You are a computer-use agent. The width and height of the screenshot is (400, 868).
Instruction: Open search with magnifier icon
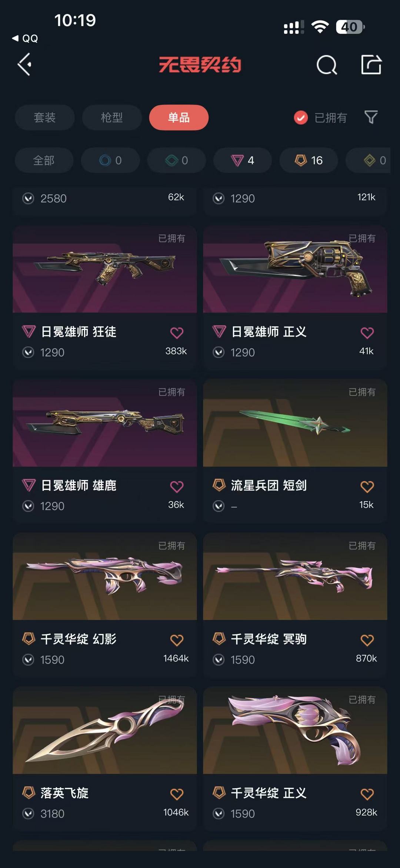click(327, 65)
